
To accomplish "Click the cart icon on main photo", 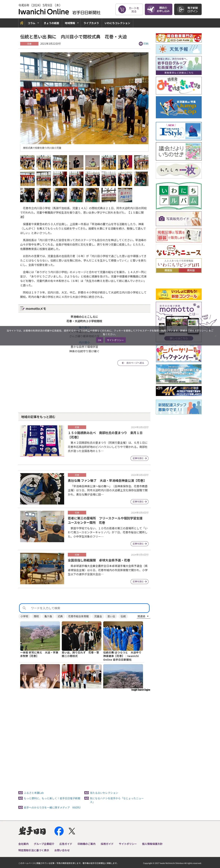I will tap(144, 139).
